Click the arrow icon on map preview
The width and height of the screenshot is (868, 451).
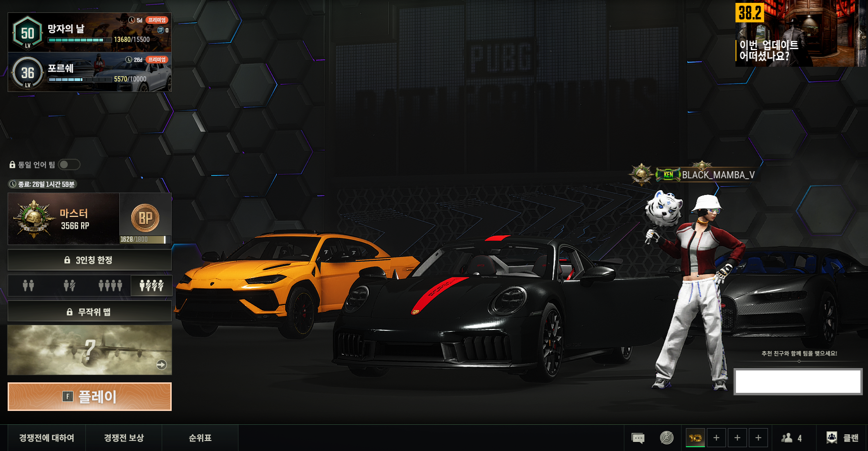[x=162, y=365]
